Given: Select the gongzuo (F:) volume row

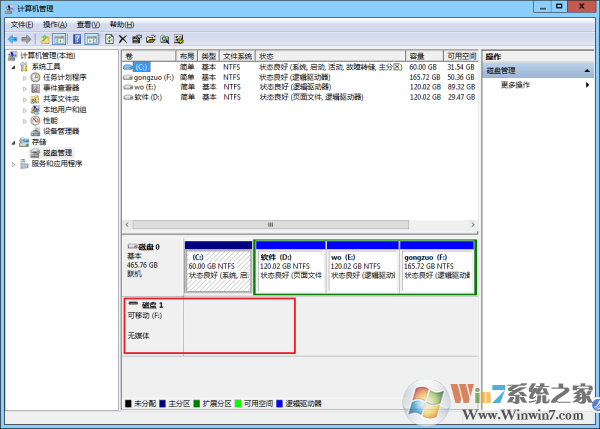Looking at the screenshot, I should coord(300,77).
